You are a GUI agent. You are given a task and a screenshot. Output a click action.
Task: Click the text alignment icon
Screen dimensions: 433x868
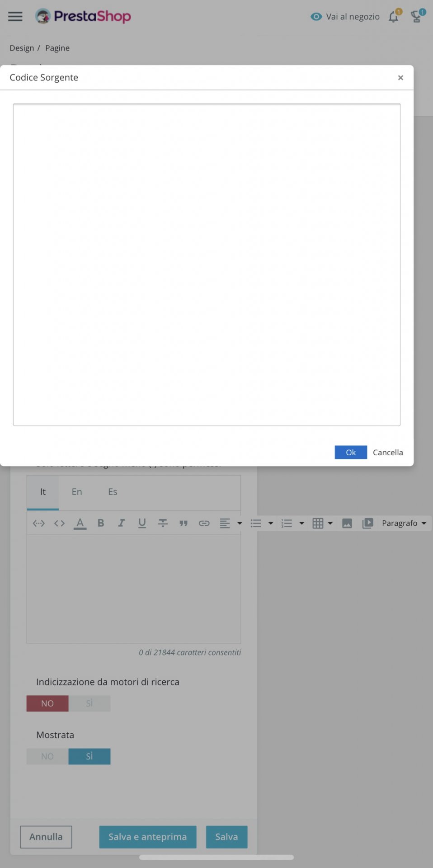225,524
